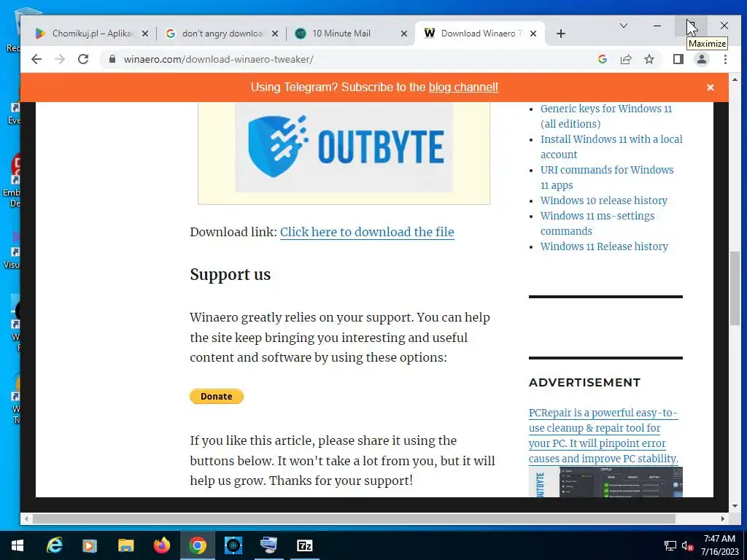The image size is (747, 560).
Task: Click the address bar URL
Action: coord(219,59)
